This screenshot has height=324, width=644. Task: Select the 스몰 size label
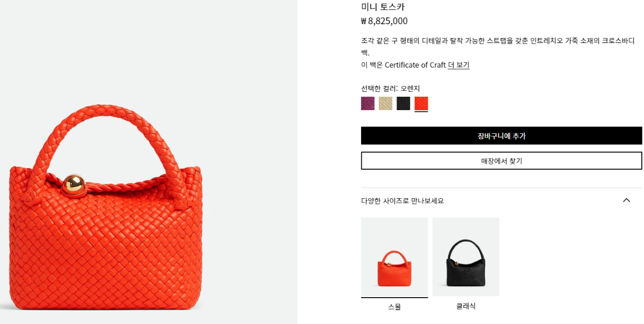[394, 307]
